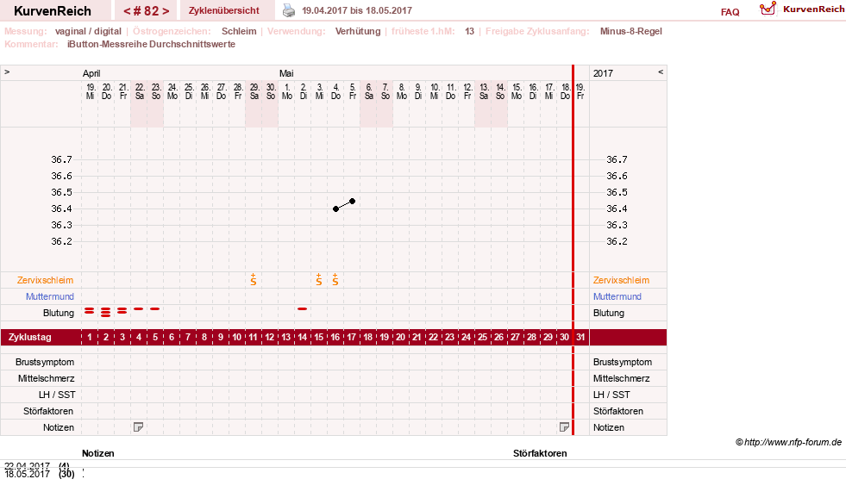
Task: Click the 36.2 label on right axis
Action: (617, 241)
